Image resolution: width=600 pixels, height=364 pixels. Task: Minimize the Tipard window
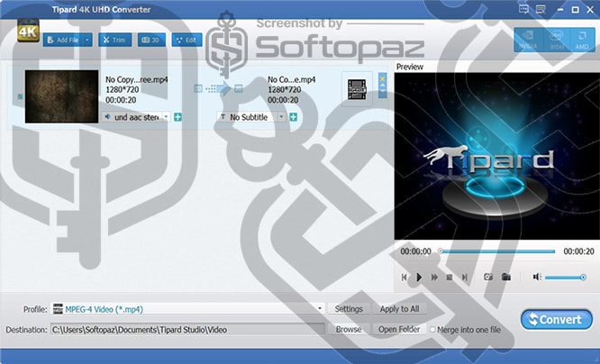[x=560, y=10]
